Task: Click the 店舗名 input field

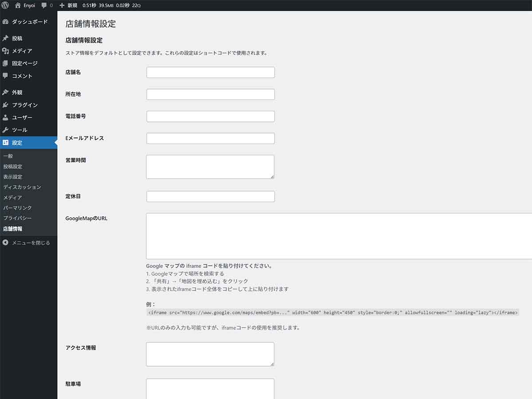Action: point(210,72)
